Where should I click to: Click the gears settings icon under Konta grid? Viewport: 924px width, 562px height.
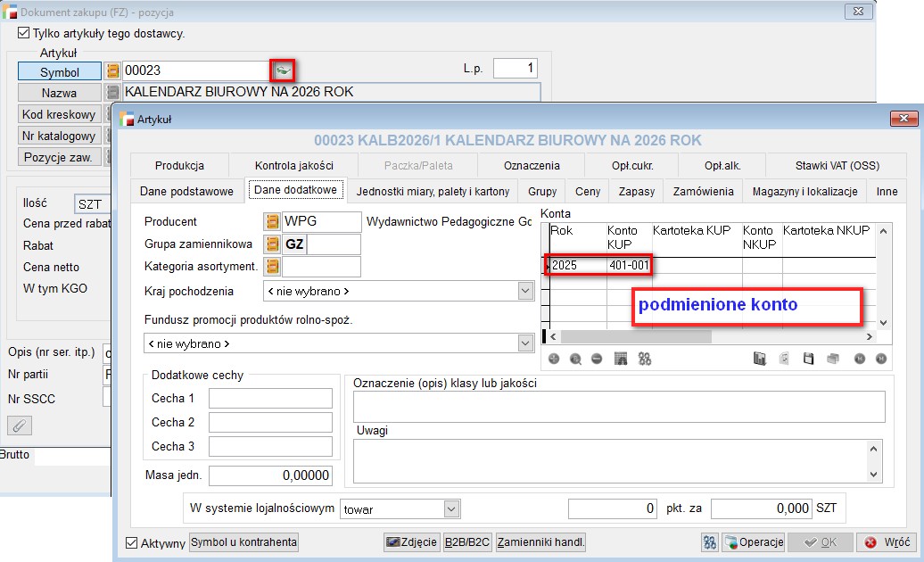pyautogui.click(x=645, y=359)
